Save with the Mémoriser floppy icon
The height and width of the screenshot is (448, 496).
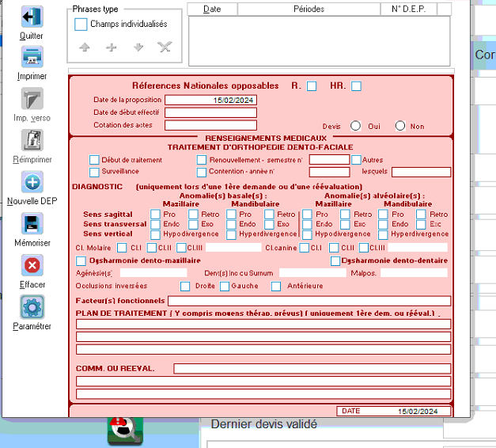(32, 223)
